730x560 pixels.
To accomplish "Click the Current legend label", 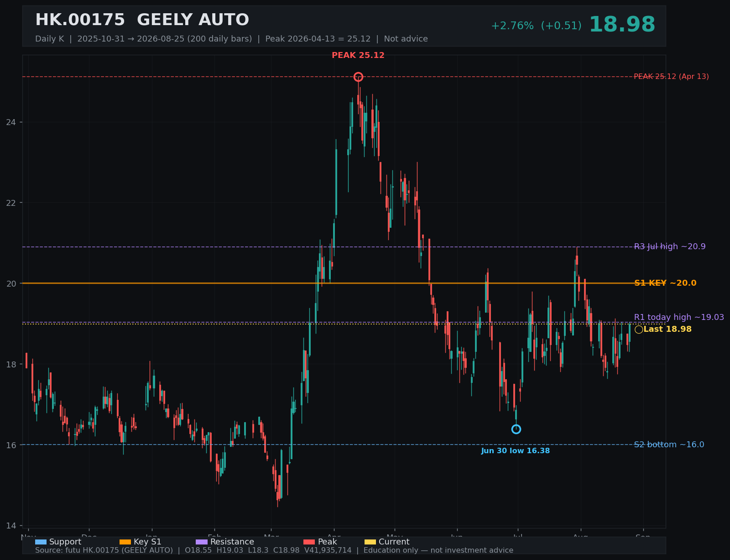I will click(394, 542).
